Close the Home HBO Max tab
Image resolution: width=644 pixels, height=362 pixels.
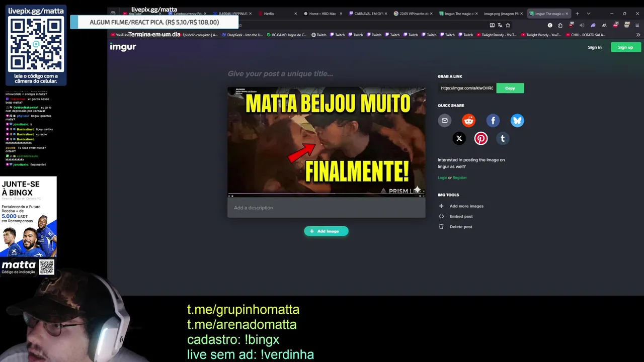pyautogui.click(x=341, y=14)
